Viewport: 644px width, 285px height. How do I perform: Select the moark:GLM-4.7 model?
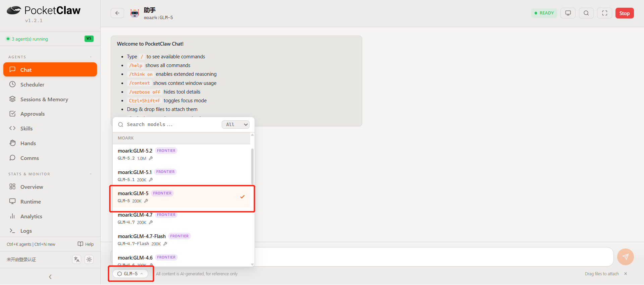pyautogui.click(x=181, y=218)
